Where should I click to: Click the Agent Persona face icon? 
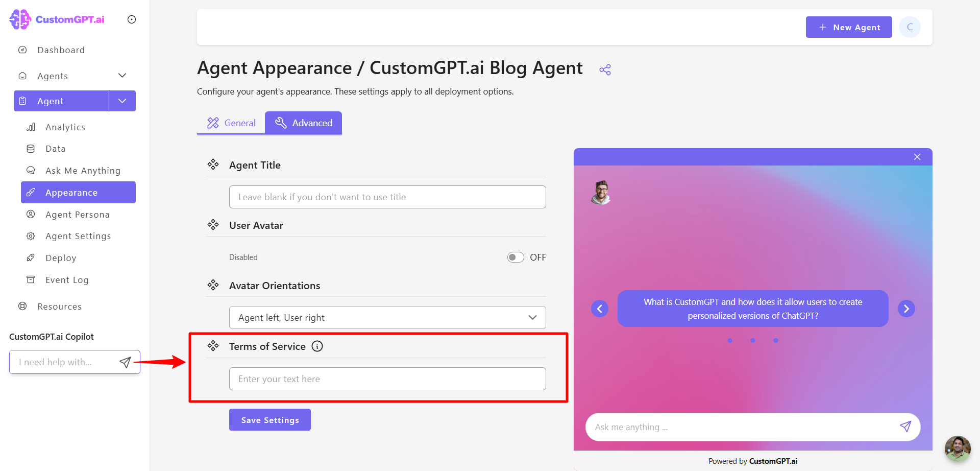click(x=31, y=214)
